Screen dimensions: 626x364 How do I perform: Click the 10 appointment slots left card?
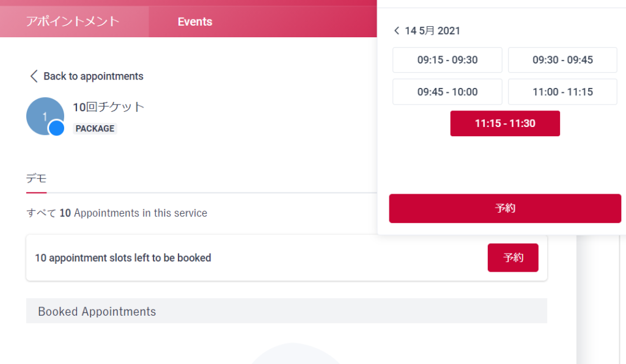pos(287,258)
